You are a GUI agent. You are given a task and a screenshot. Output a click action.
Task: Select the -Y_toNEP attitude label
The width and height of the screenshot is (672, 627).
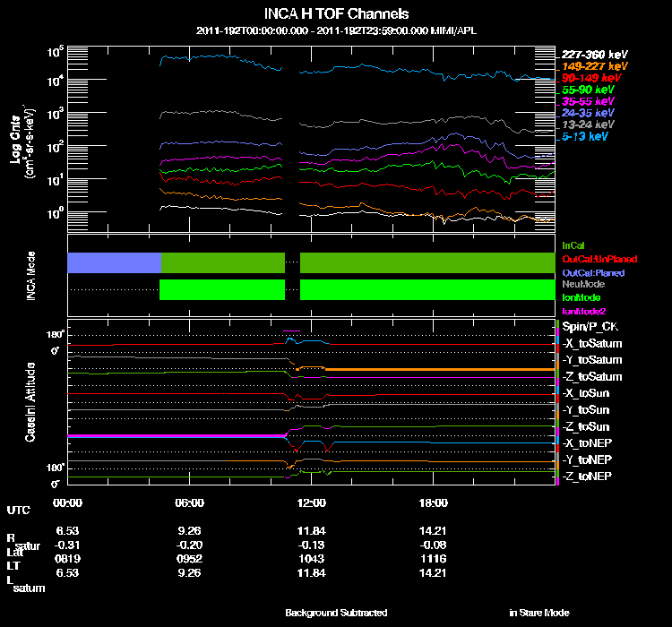pos(587,460)
